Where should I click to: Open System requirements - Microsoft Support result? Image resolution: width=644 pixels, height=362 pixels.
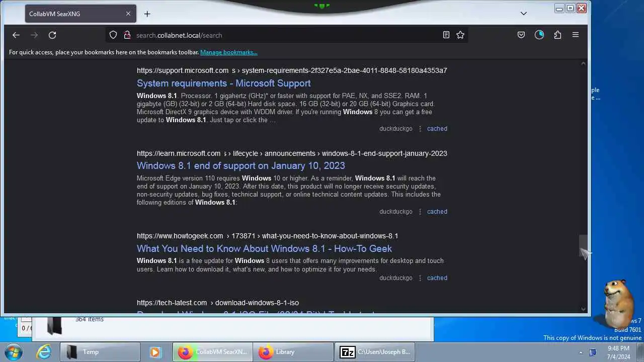pyautogui.click(x=224, y=83)
